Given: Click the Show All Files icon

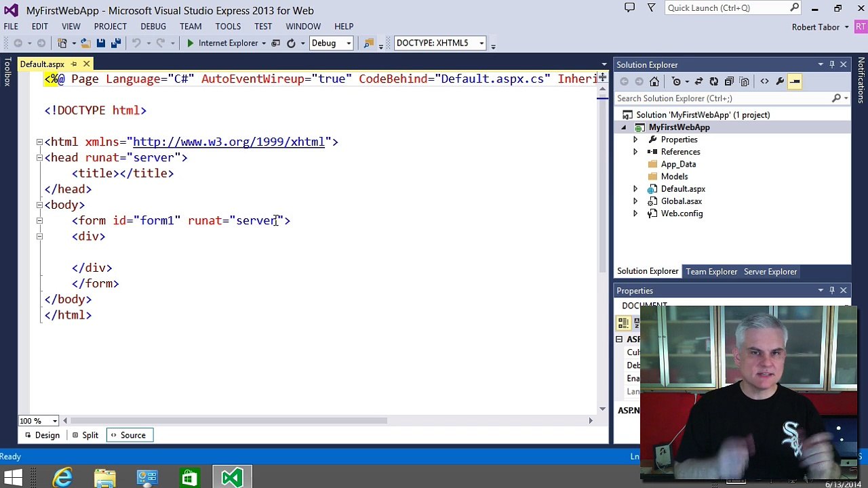Looking at the screenshot, I should [x=744, y=81].
